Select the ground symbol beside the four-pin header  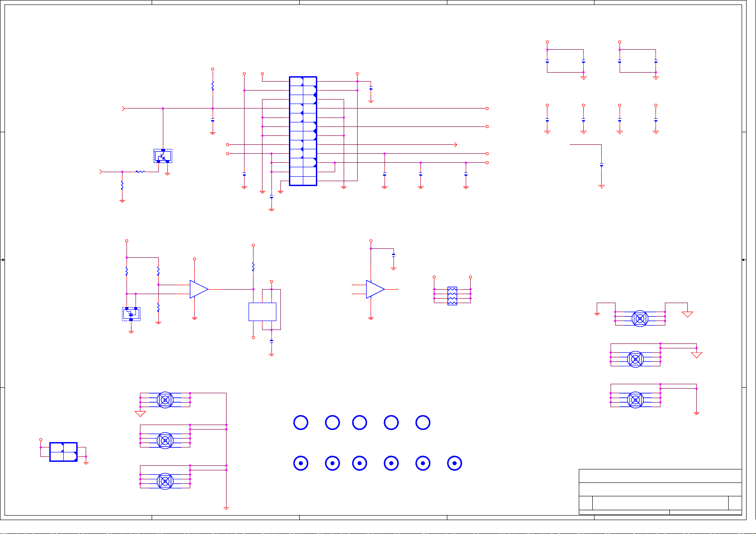coord(86,463)
